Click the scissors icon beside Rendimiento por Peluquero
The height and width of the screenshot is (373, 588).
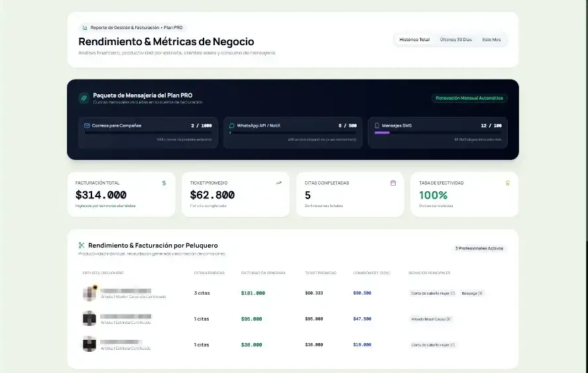coord(82,246)
